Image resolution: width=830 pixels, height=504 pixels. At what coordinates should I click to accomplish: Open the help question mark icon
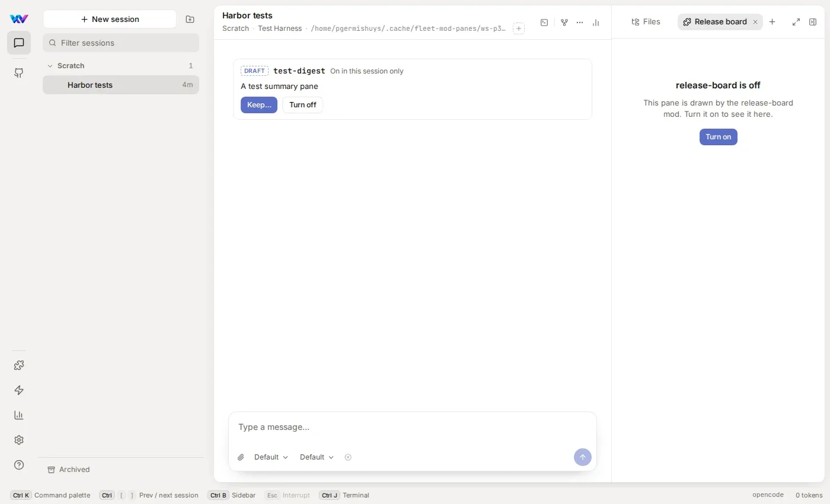point(19,465)
